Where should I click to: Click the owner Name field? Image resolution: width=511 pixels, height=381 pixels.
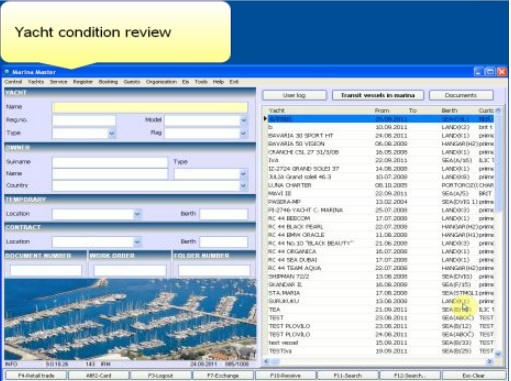point(110,174)
